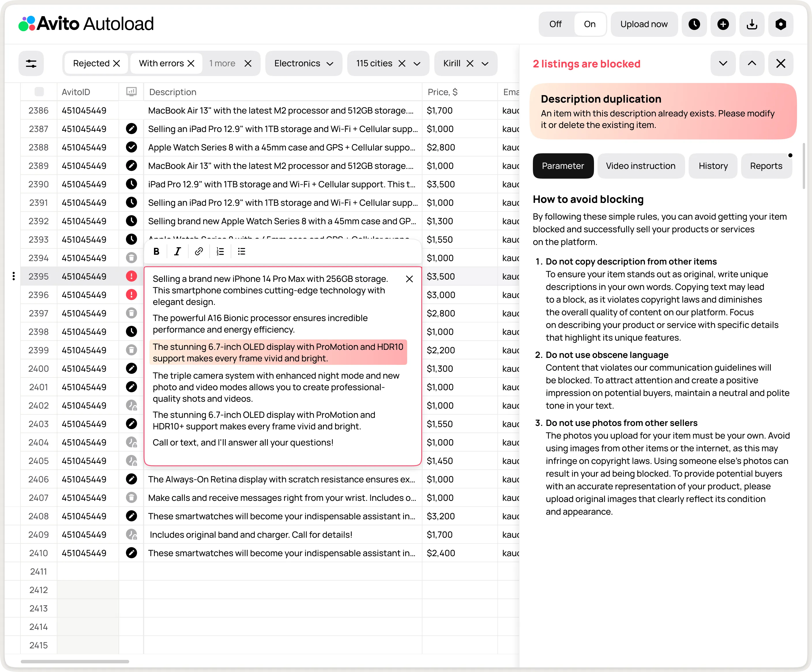Click the trash status icon in row 2394
This screenshot has height=672, width=812.
coord(131,258)
